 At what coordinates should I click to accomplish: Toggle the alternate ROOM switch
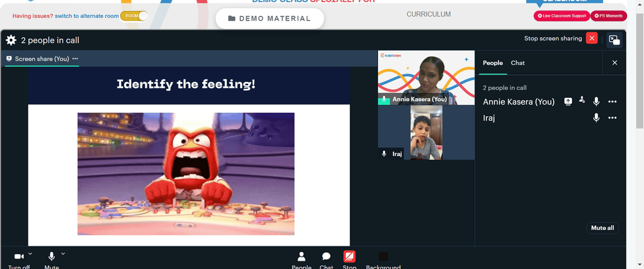pos(134,16)
